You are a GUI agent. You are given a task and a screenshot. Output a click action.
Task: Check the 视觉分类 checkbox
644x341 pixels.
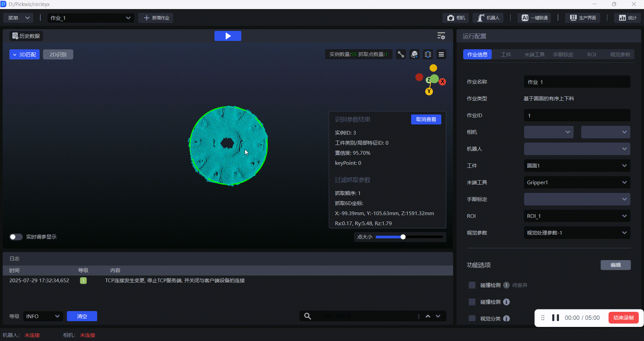tap(472, 319)
